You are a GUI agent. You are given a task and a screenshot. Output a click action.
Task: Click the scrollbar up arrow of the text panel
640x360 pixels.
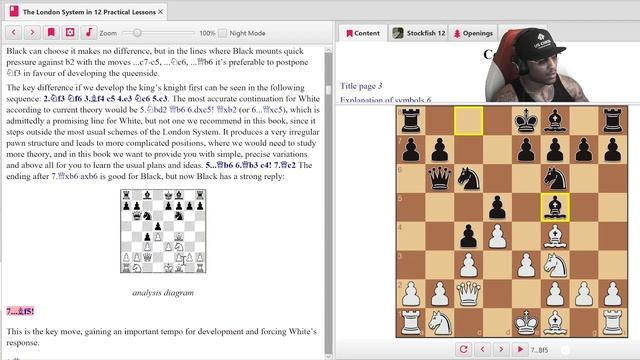tap(328, 49)
